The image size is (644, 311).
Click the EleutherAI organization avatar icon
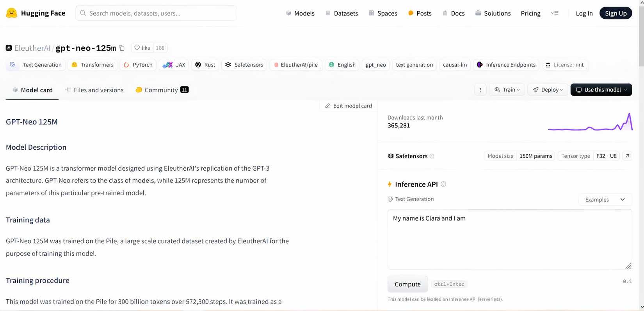(x=9, y=48)
